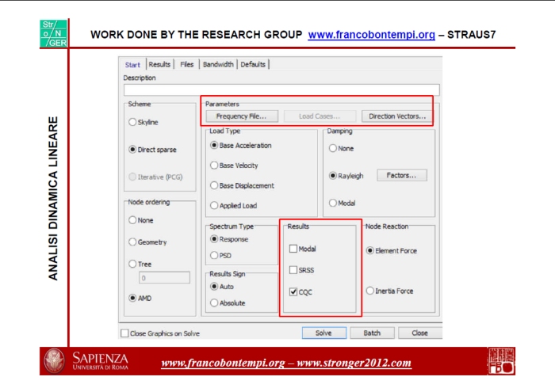Image resolution: width=555 pixels, height=392 pixels.
Task: Click into the Description text field
Action: pyautogui.click(x=281, y=89)
